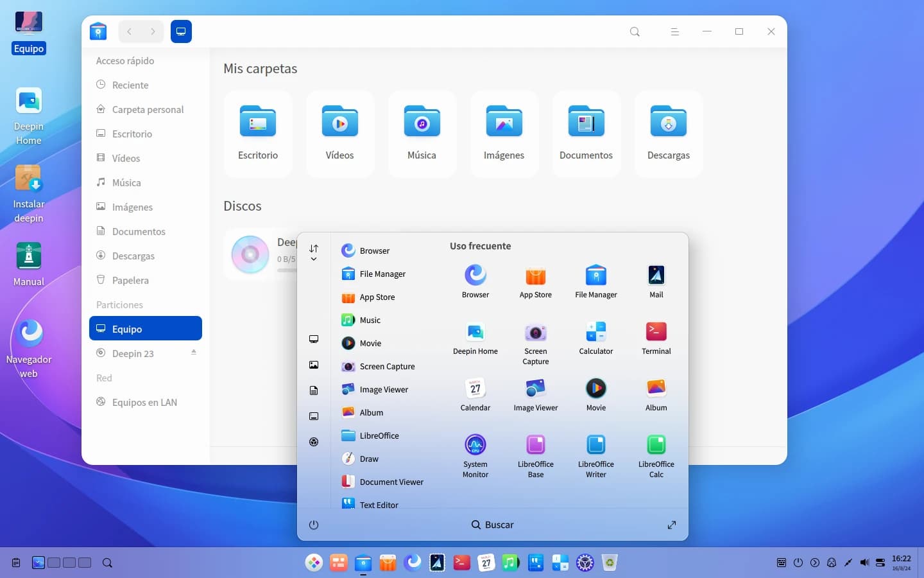Screen dimensions: 924x578
Task: Click the multitasking view icon in the dock
Action: 338,563
